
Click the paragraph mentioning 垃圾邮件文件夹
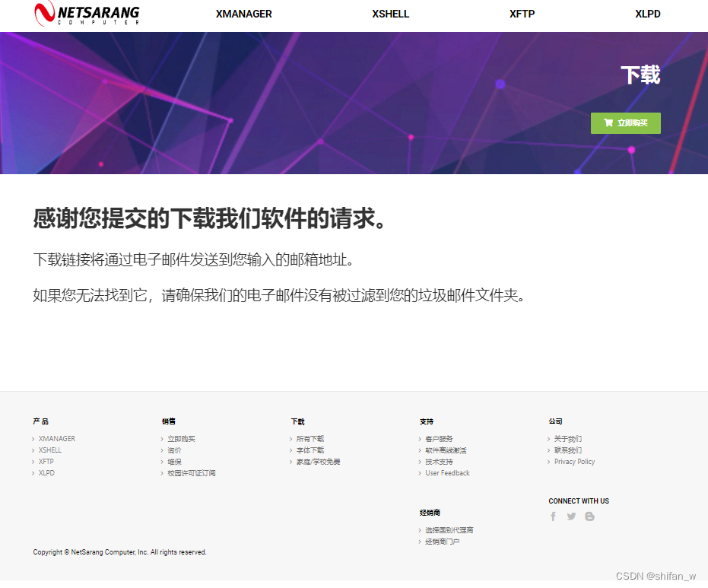pyautogui.click(x=279, y=295)
